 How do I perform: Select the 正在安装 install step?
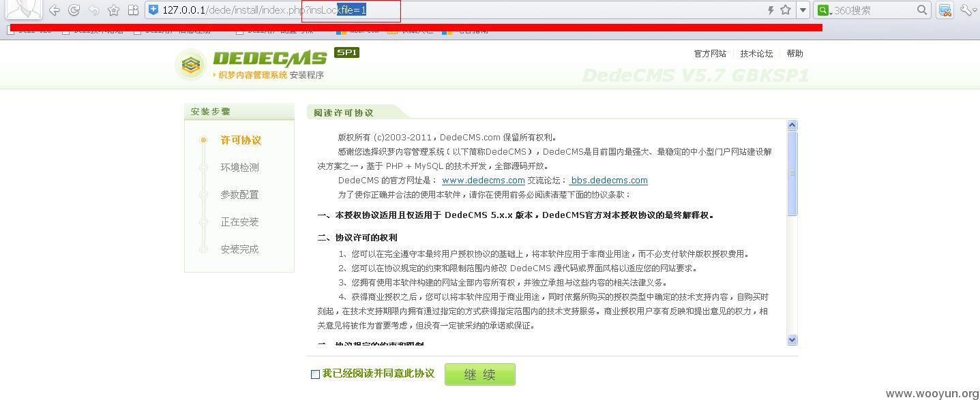239,222
